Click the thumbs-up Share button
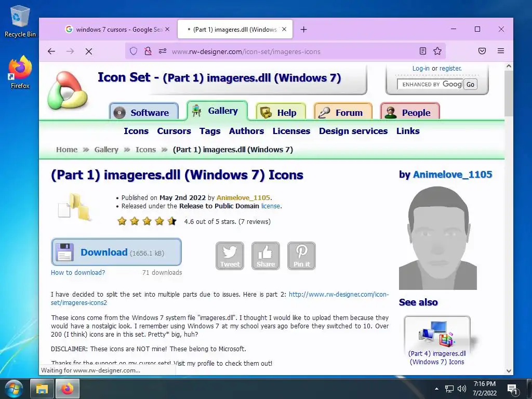 [x=265, y=256]
